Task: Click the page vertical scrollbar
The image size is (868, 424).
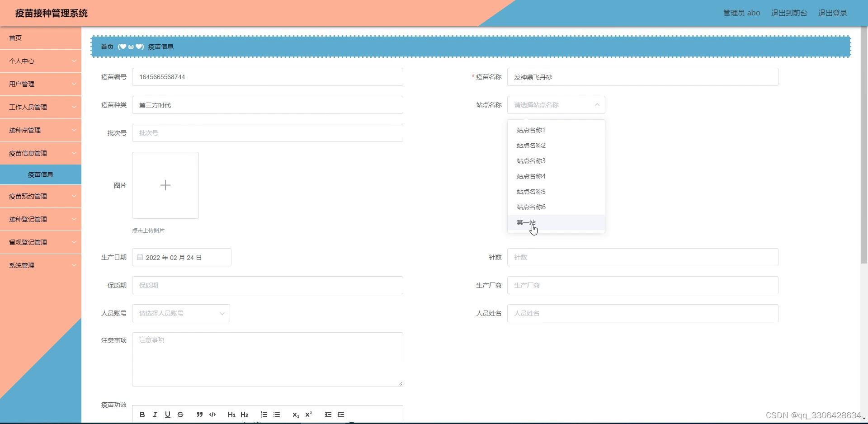Action: point(864,145)
